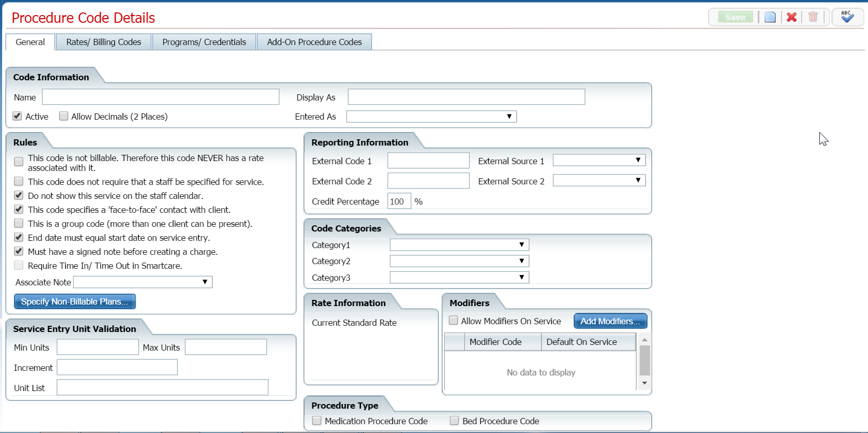The height and width of the screenshot is (433, 868).
Task: Expand the Associate Note dropdown
Action: click(x=143, y=282)
